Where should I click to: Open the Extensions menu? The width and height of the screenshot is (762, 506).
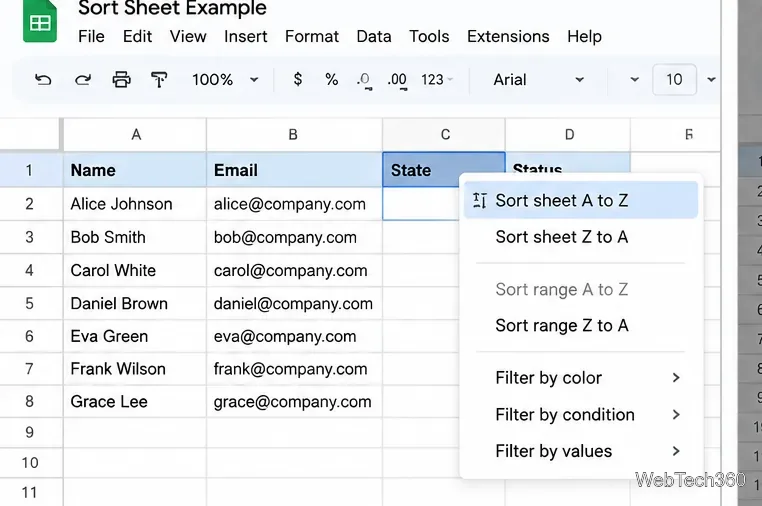508,36
